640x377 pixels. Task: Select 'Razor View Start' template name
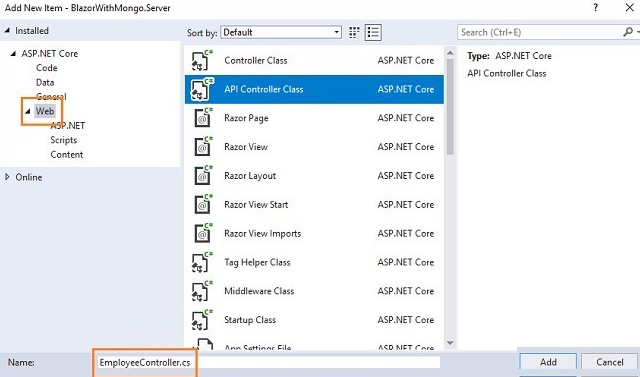point(256,205)
